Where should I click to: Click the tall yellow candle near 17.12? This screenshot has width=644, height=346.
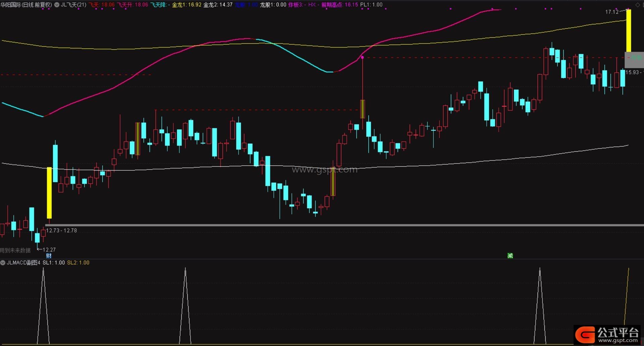pyautogui.click(x=629, y=31)
